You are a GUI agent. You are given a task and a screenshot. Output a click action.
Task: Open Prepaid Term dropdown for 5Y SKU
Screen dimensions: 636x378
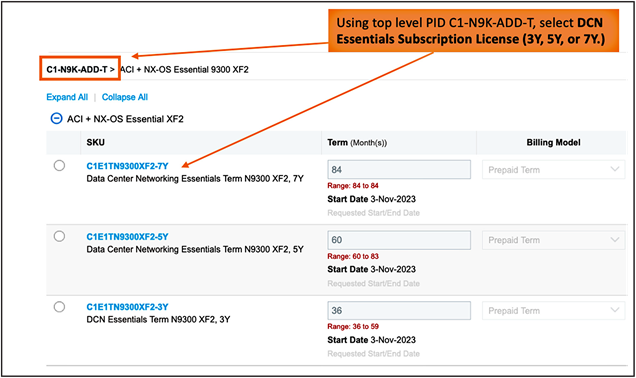pos(553,240)
